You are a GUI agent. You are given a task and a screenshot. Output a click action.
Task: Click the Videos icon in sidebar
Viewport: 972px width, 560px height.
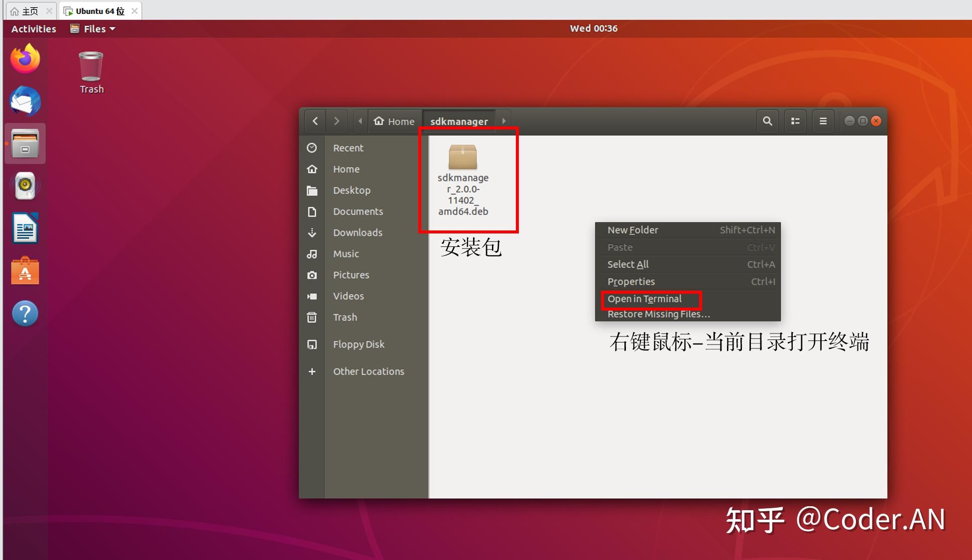pyautogui.click(x=312, y=296)
